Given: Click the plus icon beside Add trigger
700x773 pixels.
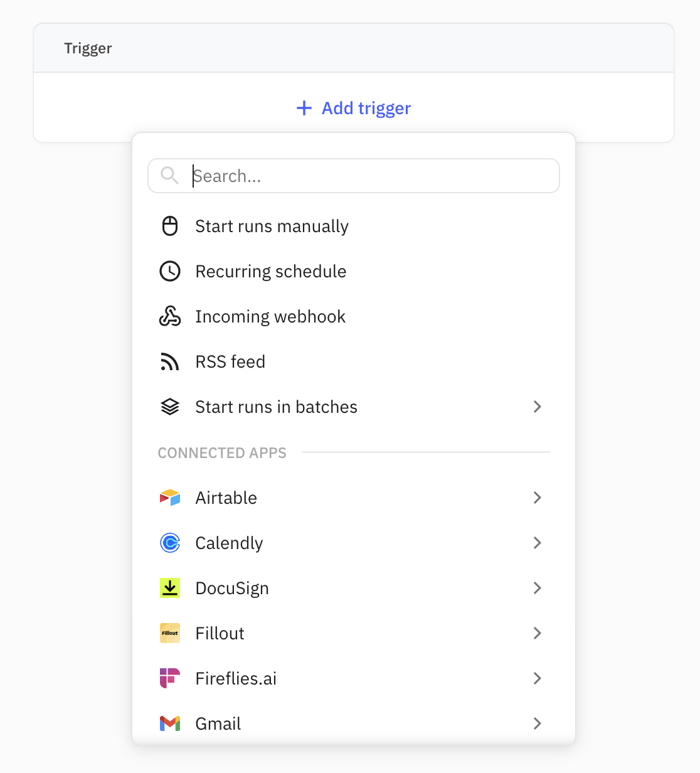Looking at the screenshot, I should coord(304,108).
